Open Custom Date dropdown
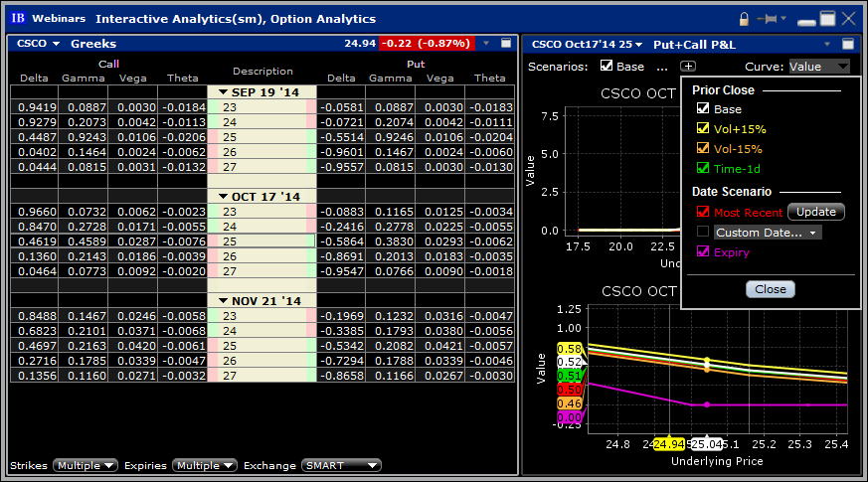 coord(768,233)
